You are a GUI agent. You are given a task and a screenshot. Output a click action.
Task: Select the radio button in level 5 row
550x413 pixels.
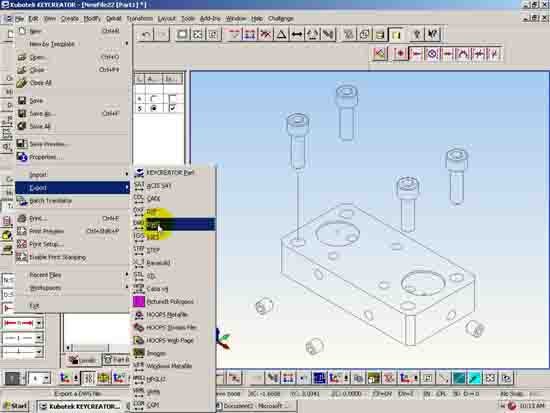click(x=153, y=108)
